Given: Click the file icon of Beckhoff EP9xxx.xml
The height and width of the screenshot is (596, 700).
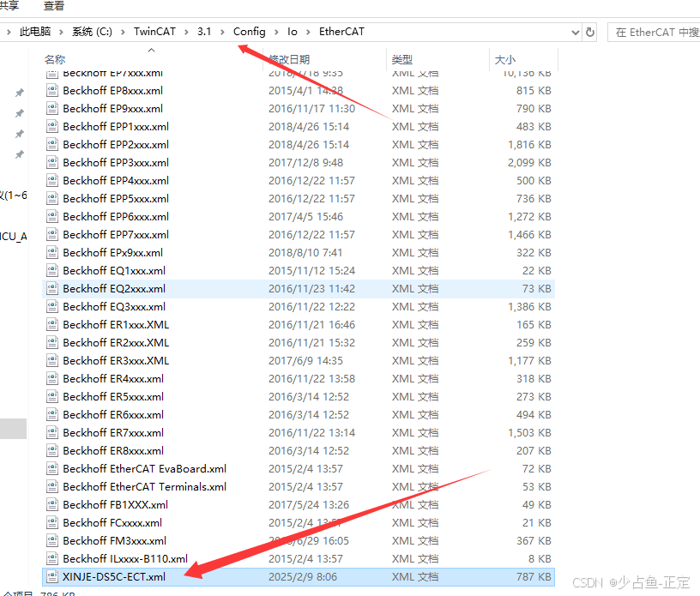Looking at the screenshot, I should (x=52, y=109).
